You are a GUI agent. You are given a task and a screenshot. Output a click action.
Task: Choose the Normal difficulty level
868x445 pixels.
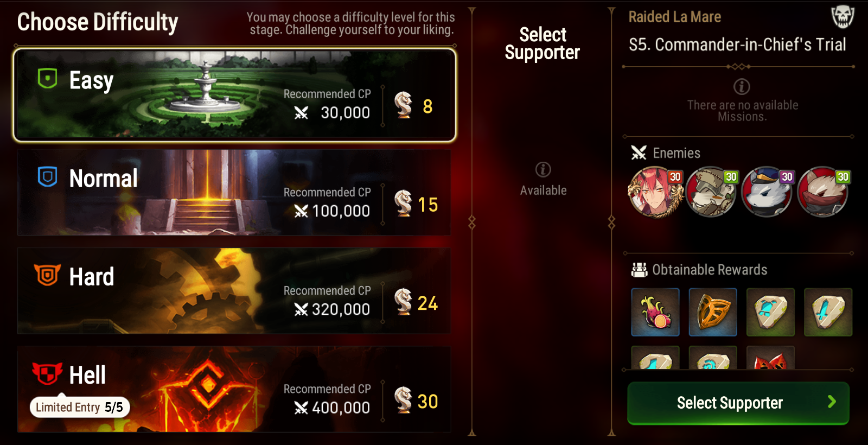(x=234, y=193)
